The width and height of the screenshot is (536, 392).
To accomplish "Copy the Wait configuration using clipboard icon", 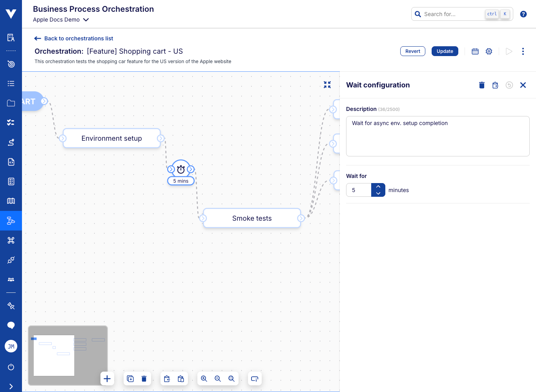I will pyautogui.click(x=495, y=85).
